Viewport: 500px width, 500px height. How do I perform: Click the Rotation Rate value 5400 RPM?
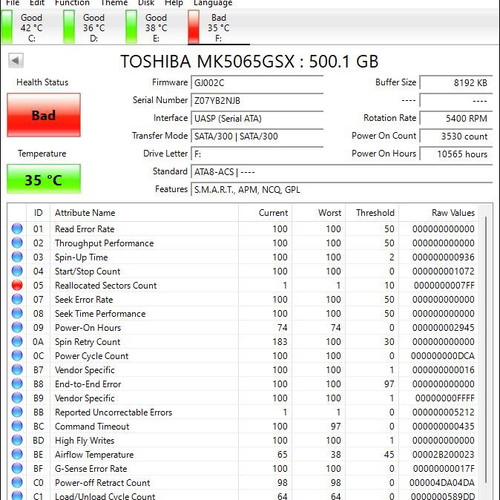pyautogui.click(x=456, y=118)
